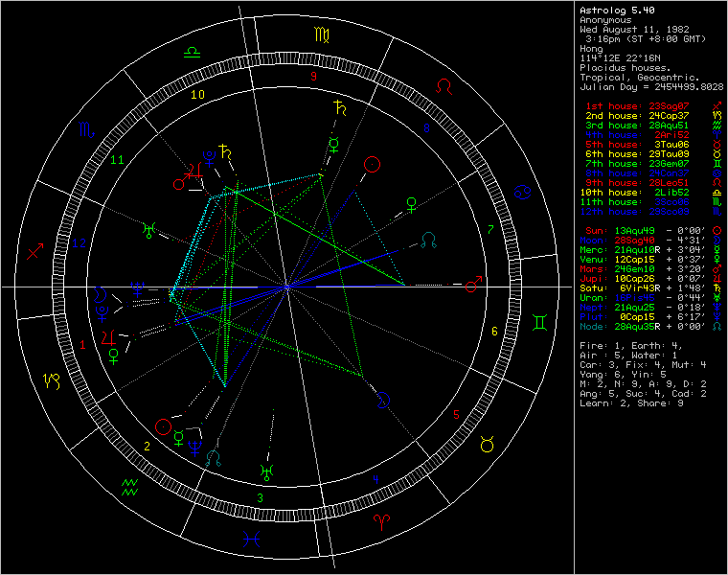Select house number 3 on the chart wheel
728x575 pixels.
pos(261,498)
